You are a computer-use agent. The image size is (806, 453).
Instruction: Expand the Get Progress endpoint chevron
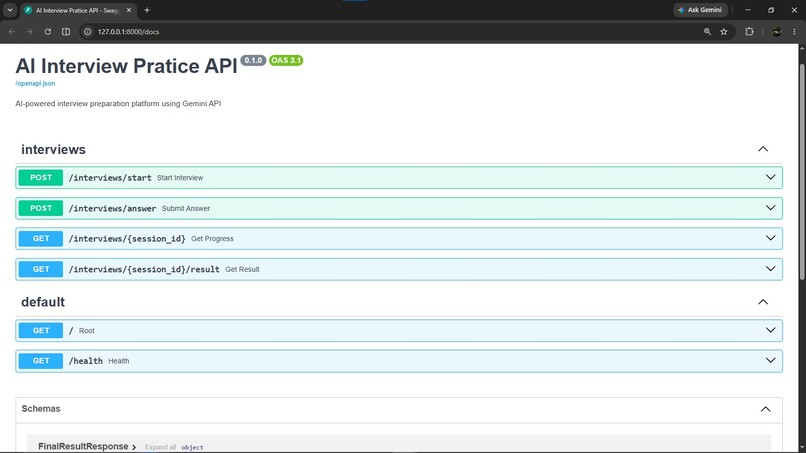coord(771,238)
